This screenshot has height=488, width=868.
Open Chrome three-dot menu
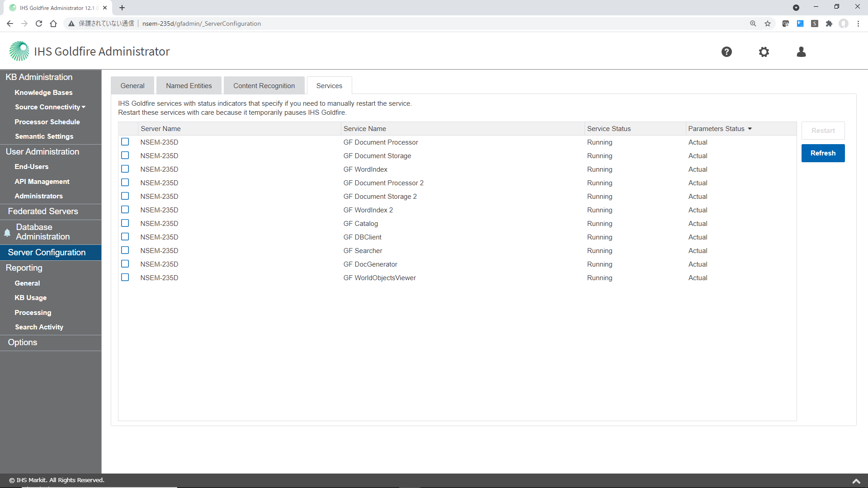pos(858,23)
